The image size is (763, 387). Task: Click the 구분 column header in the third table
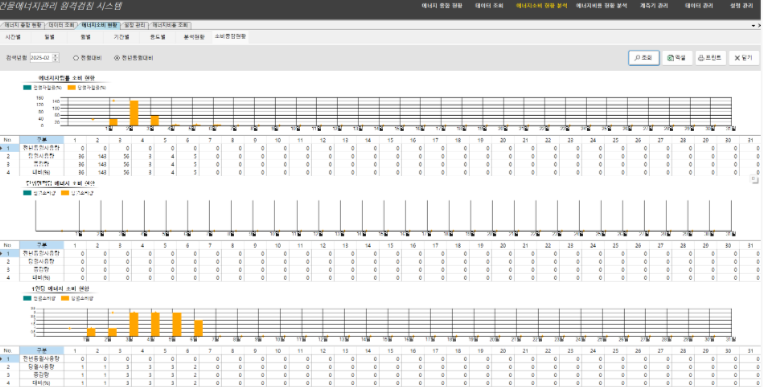tap(41, 350)
